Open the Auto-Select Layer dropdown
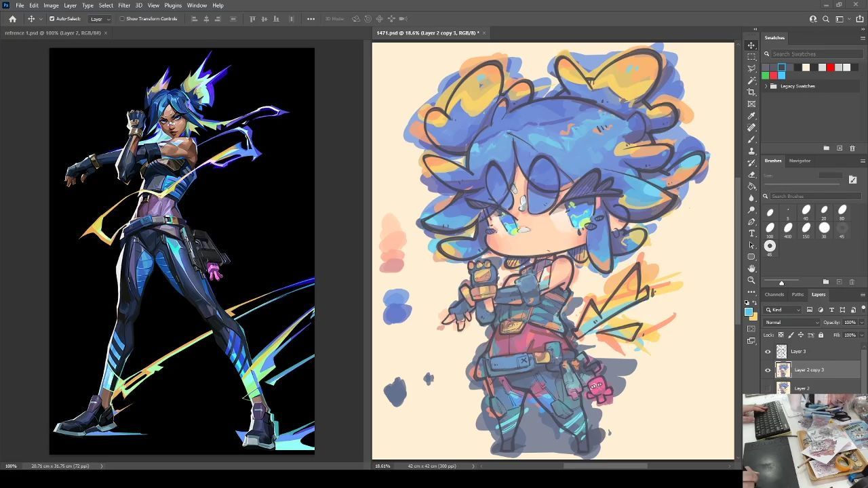The image size is (868, 488). (x=100, y=19)
